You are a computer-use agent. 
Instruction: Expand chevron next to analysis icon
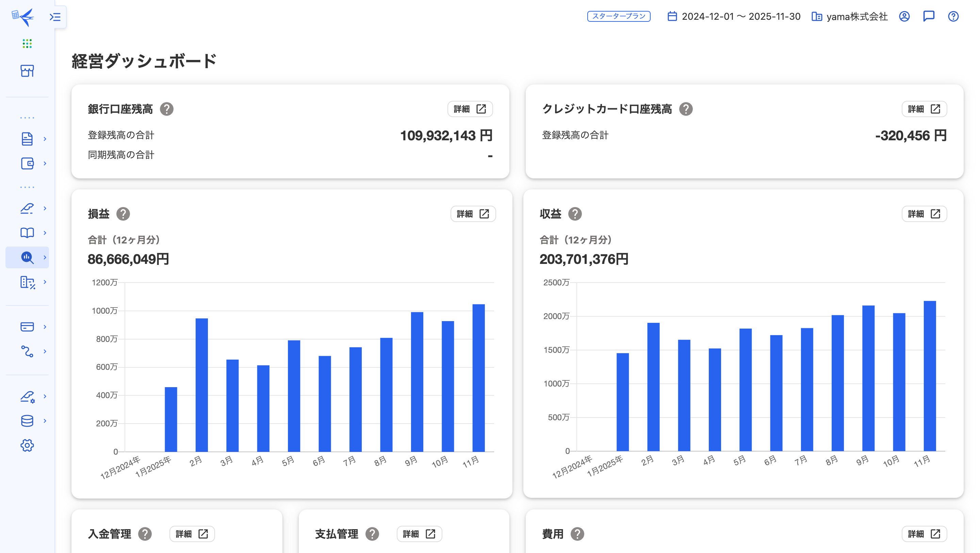45,257
